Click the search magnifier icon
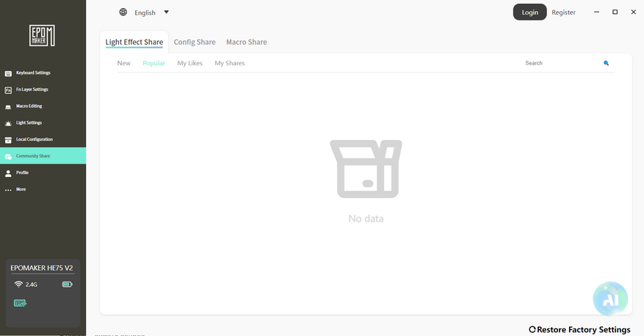Viewport: 644px width, 336px height. point(606,63)
